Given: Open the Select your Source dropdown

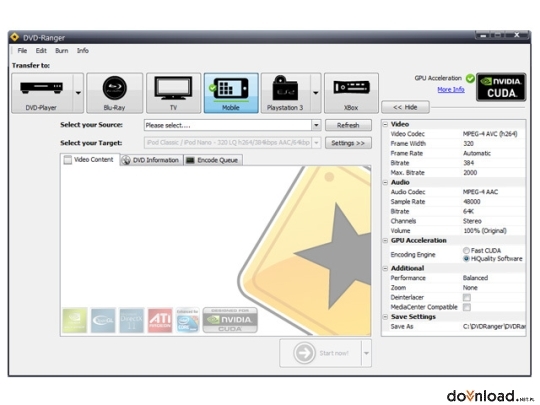Looking at the screenshot, I should pyautogui.click(x=316, y=125).
